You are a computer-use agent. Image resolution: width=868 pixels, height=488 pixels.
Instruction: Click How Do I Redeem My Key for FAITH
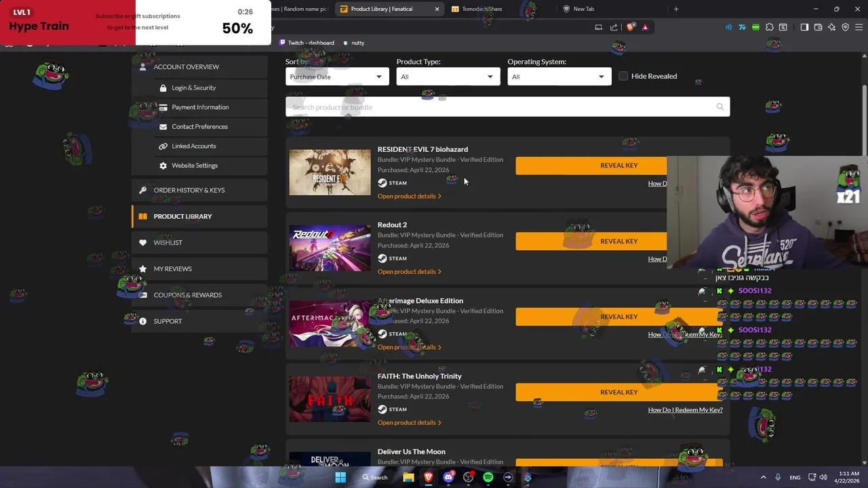(x=685, y=410)
